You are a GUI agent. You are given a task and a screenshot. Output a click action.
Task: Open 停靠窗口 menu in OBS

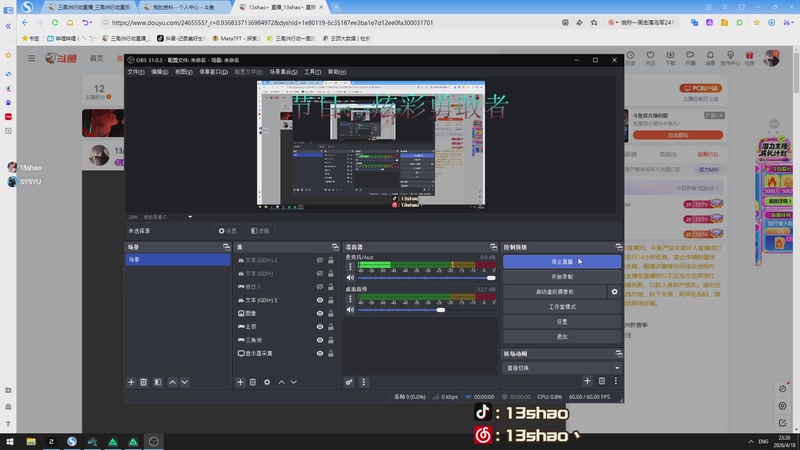[213, 72]
